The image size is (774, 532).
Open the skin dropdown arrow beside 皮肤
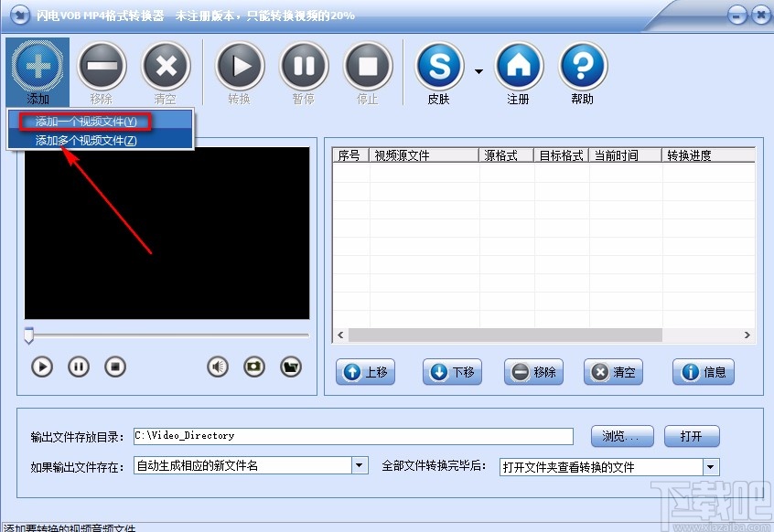pos(478,70)
